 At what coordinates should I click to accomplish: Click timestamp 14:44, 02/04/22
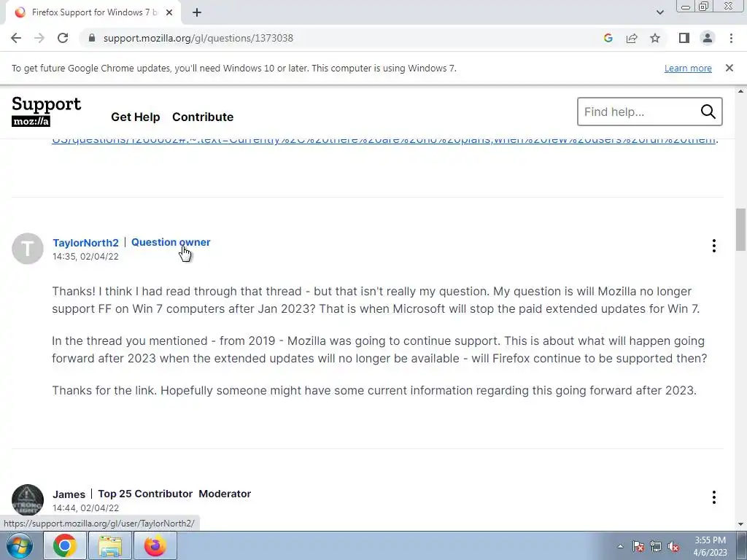point(85,507)
